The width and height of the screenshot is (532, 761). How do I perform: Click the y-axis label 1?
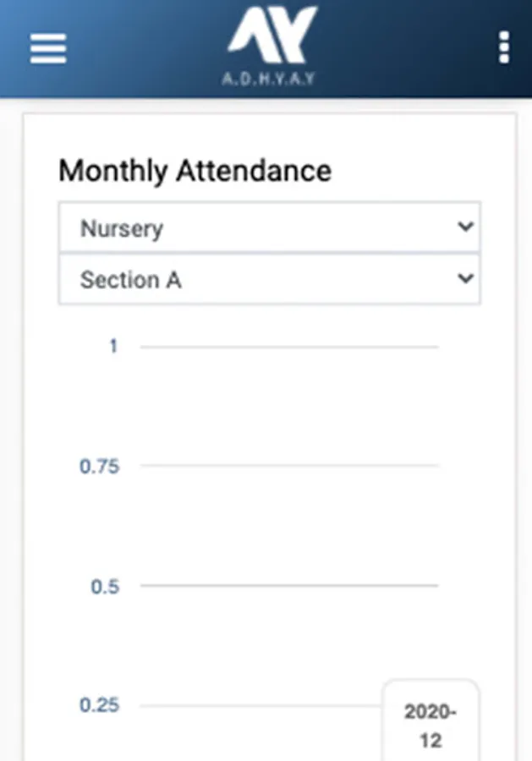click(x=113, y=347)
